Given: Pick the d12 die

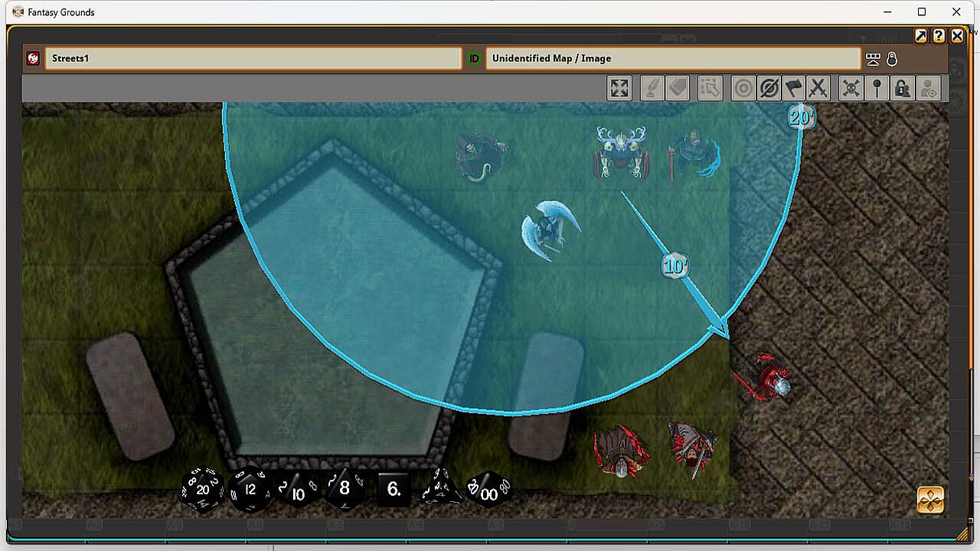Looking at the screenshot, I should 250,489.
